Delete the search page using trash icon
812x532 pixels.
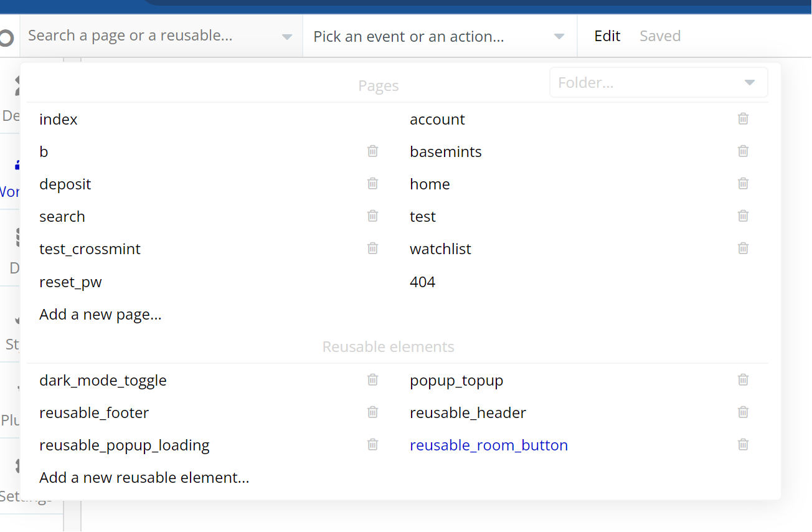tap(372, 216)
